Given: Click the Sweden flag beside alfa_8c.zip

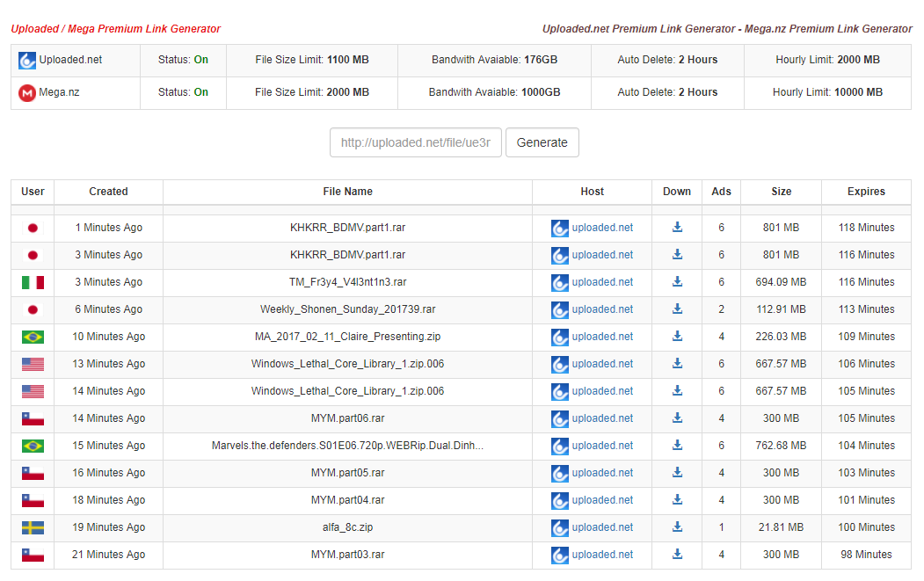Looking at the screenshot, I should [33, 527].
